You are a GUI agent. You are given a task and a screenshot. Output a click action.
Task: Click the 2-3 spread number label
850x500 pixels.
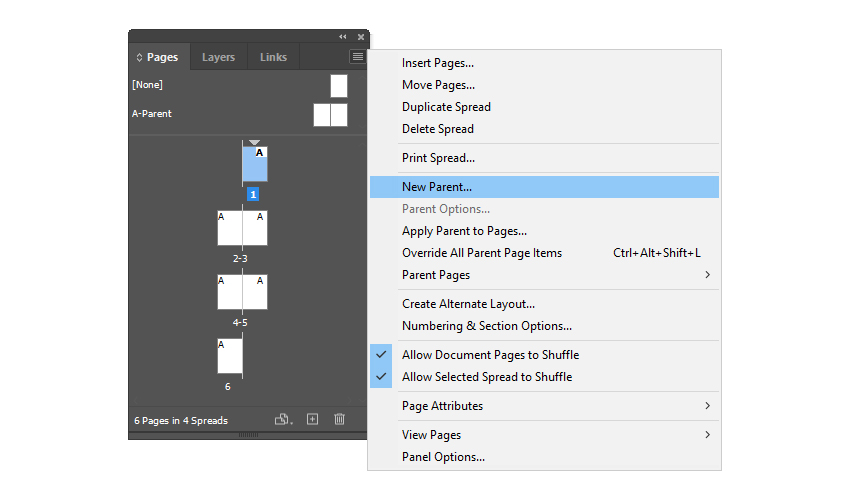(x=240, y=259)
